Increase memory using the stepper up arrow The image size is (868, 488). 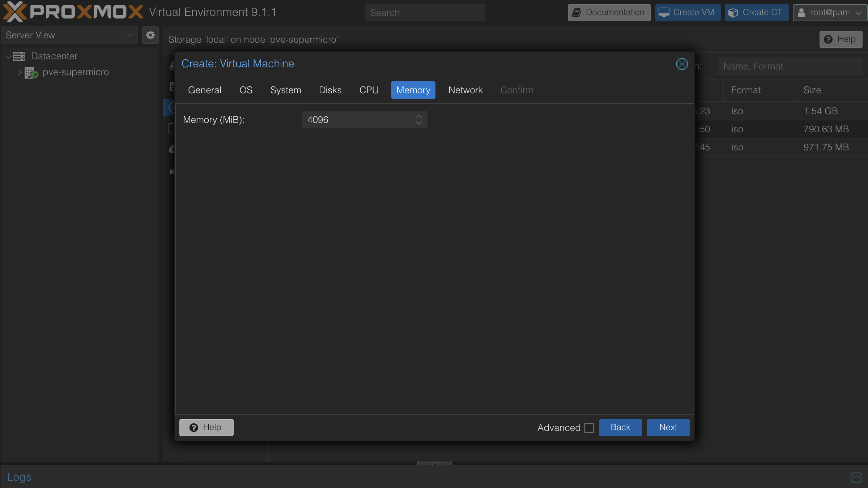tap(419, 116)
